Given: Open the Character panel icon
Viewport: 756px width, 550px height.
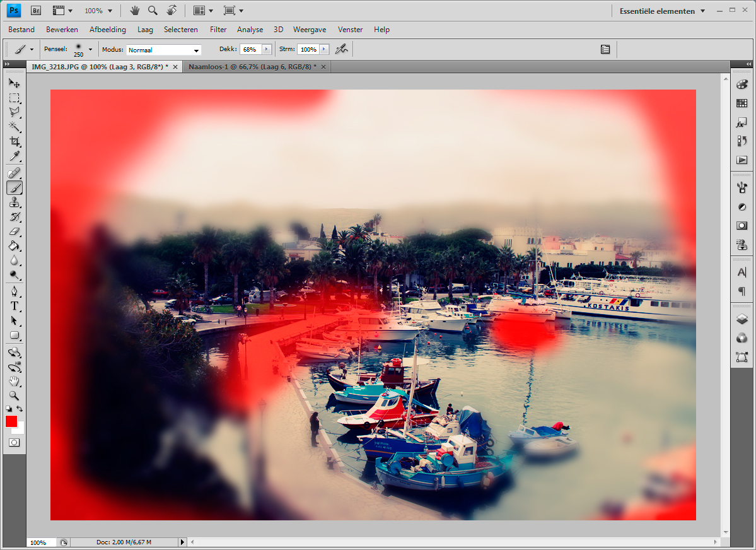Looking at the screenshot, I should click(x=742, y=272).
